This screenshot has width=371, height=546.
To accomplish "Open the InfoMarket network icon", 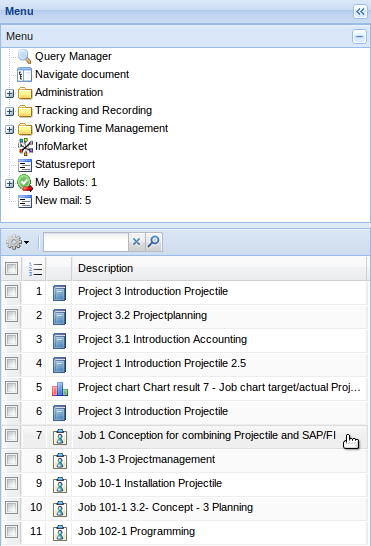I will pyautogui.click(x=25, y=147).
